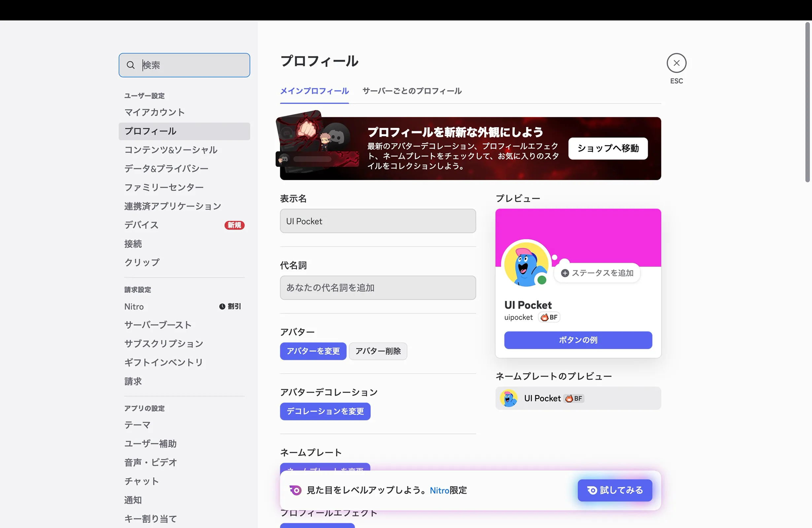Open サブスクリプション page
Image resolution: width=812 pixels, height=528 pixels.
click(184, 344)
